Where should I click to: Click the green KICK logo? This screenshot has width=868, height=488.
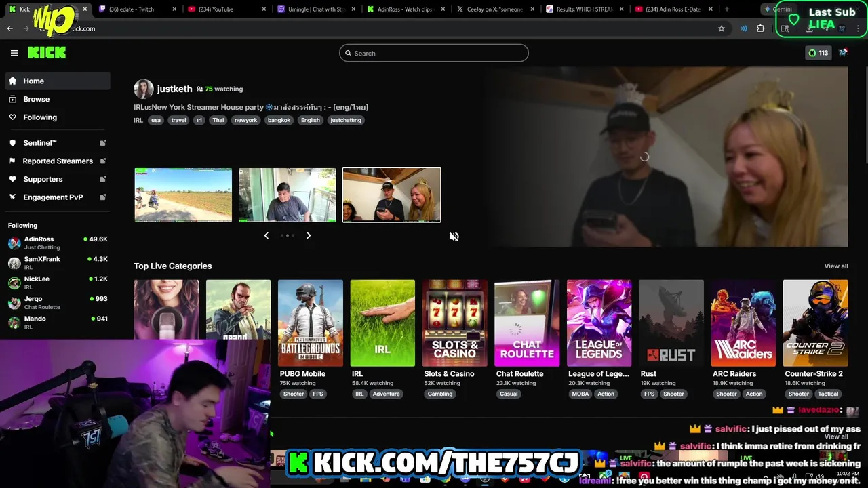tap(47, 53)
